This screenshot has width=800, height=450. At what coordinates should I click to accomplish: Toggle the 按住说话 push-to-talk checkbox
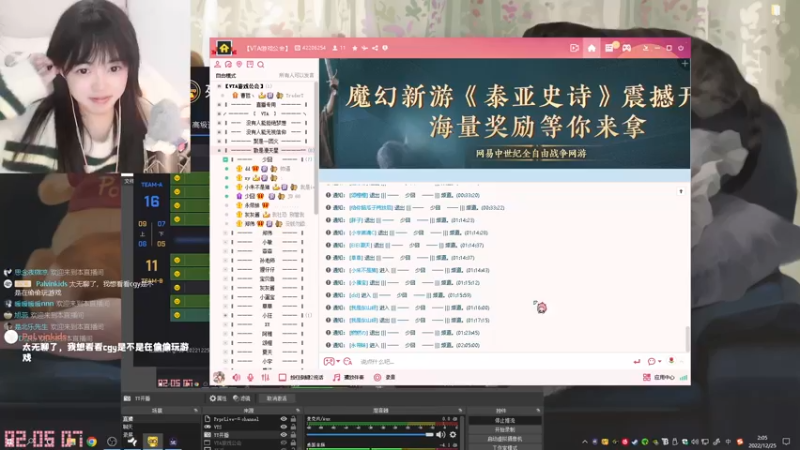coord(282,378)
